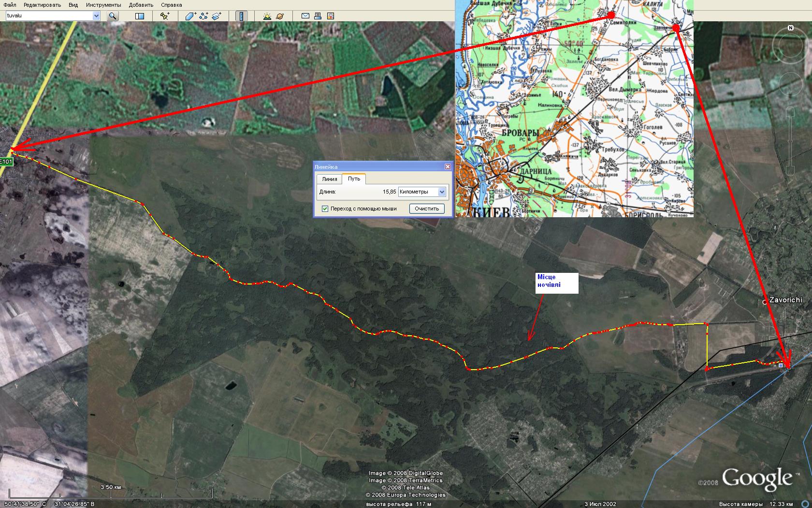Add a placemark with pushpin icon
This screenshot has width=812, height=508.
(x=165, y=16)
